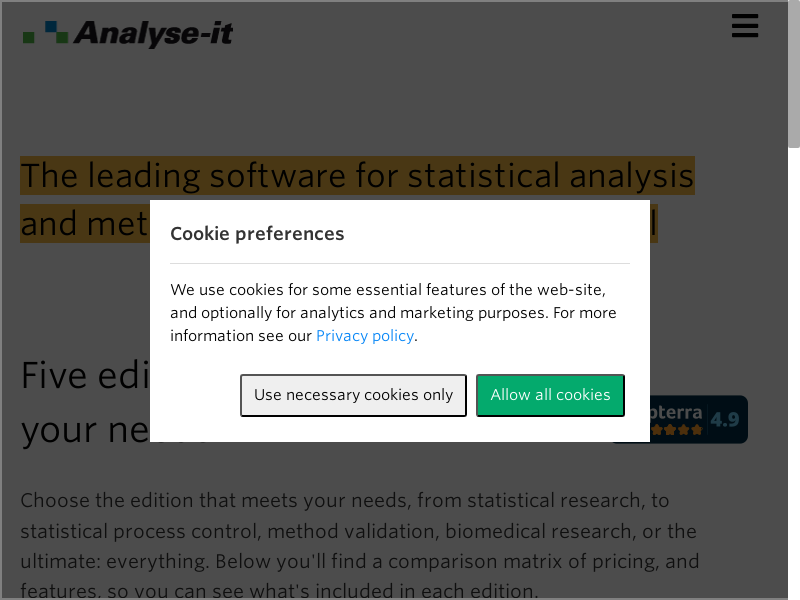Click the Capterra rating stars
Viewport: 800px width, 600px height.
(x=678, y=431)
